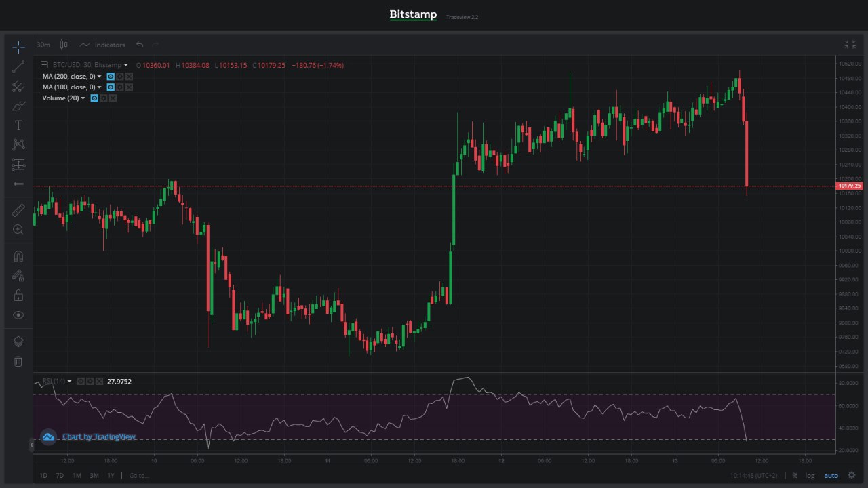Set the time range to 3M

94,476
